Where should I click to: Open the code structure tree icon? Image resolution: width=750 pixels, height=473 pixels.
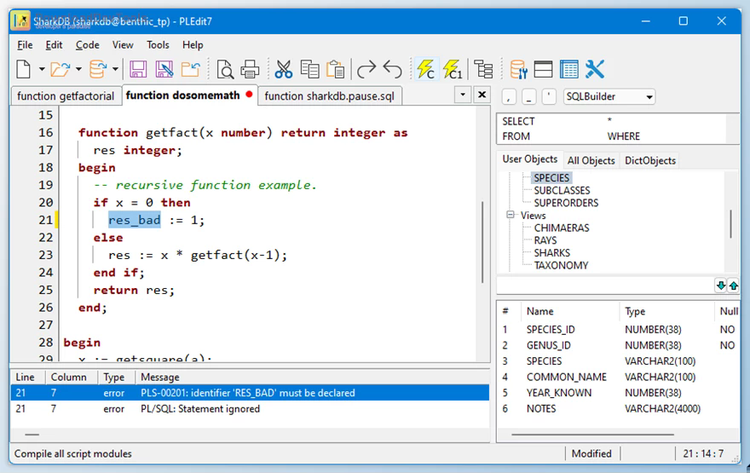click(x=483, y=69)
